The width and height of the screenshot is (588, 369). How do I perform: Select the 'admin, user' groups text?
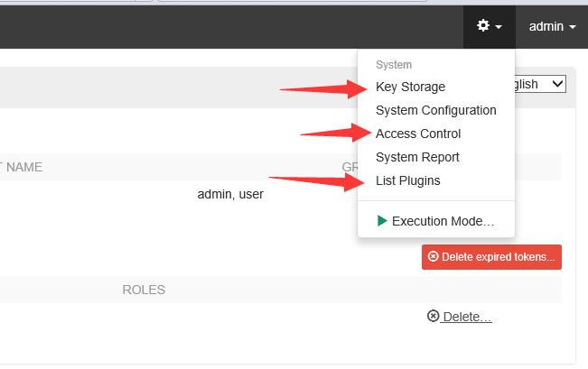click(x=230, y=193)
